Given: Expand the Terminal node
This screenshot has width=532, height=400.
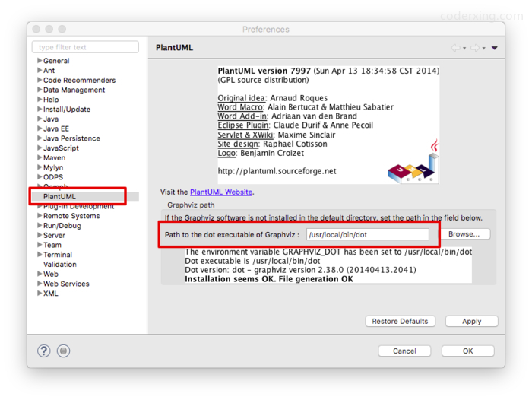Looking at the screenshot, I should pos(40,254).
